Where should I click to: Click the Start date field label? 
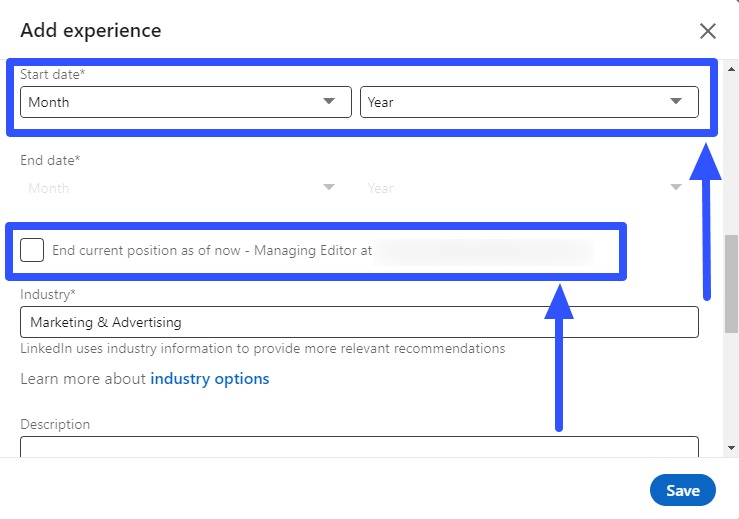click(52, 75)
